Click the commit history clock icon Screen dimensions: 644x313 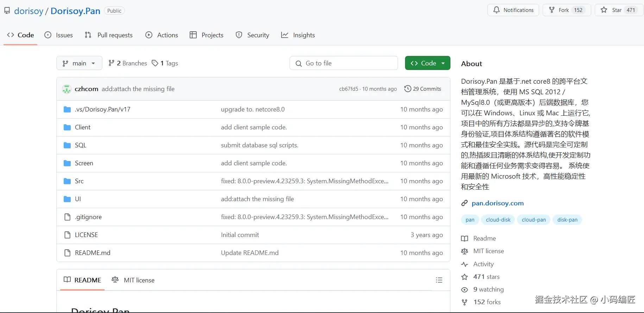[408, 89]
